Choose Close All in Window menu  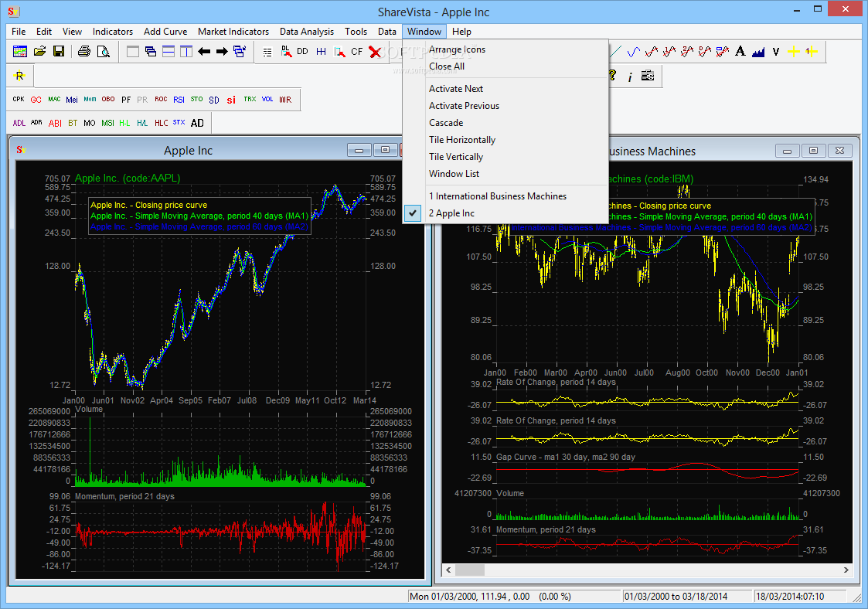505,66
